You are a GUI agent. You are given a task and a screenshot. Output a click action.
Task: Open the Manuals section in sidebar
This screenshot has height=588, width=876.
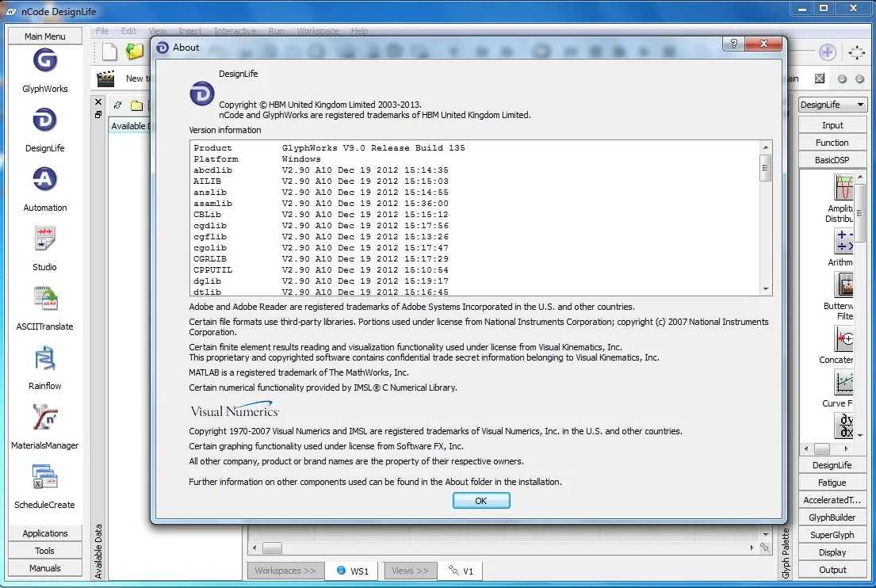pyautogui.click(x=44, y=568)
